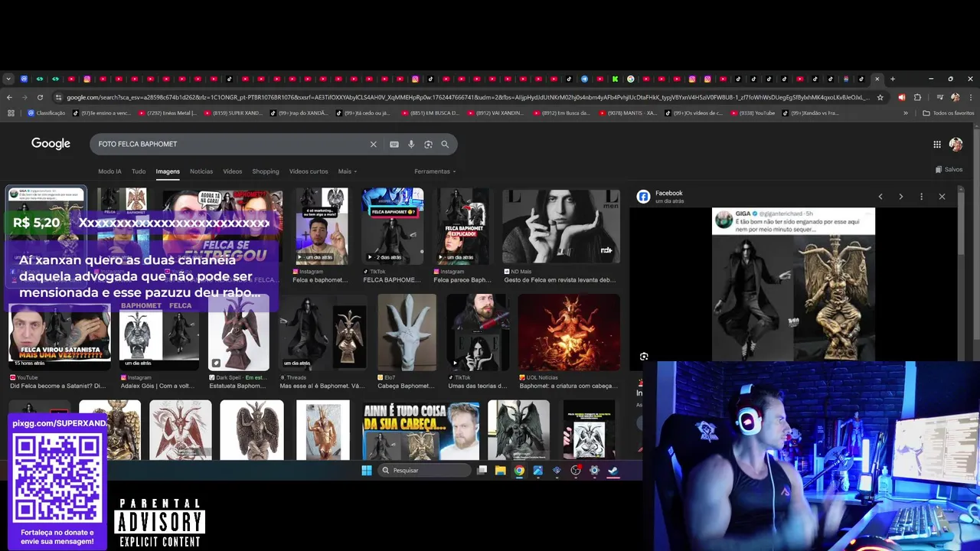Screen dimensions: 980x551
Task: Click the Chrome address bar URL
Action: point(467,97)
